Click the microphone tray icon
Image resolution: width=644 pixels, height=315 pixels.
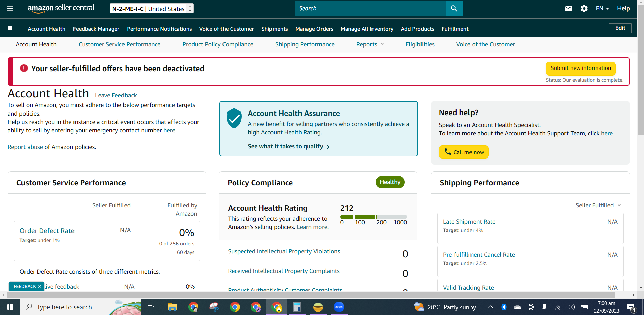point(544,307)
